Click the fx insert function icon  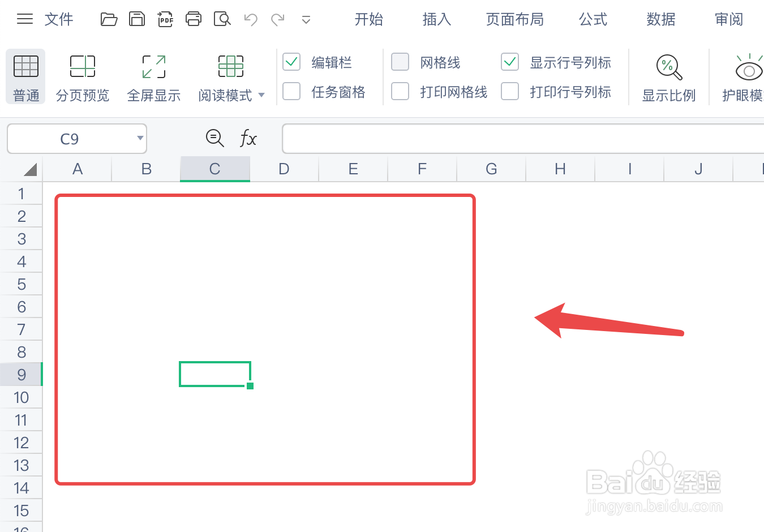(248, 138)
